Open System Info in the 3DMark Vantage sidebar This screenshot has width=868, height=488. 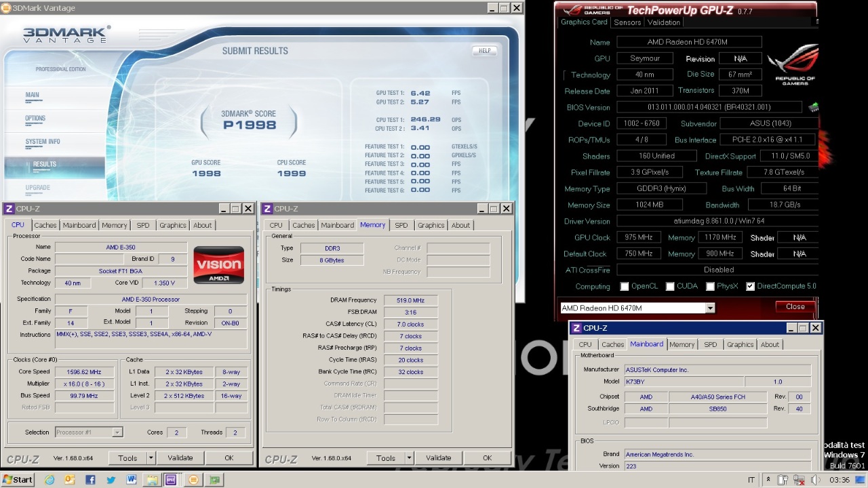(43, 142)
